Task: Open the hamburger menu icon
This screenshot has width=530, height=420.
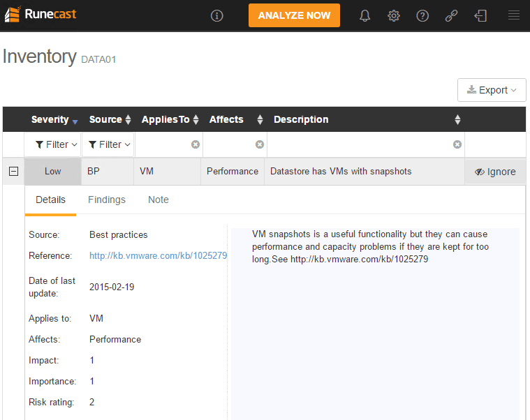Action: pos(514,15)
